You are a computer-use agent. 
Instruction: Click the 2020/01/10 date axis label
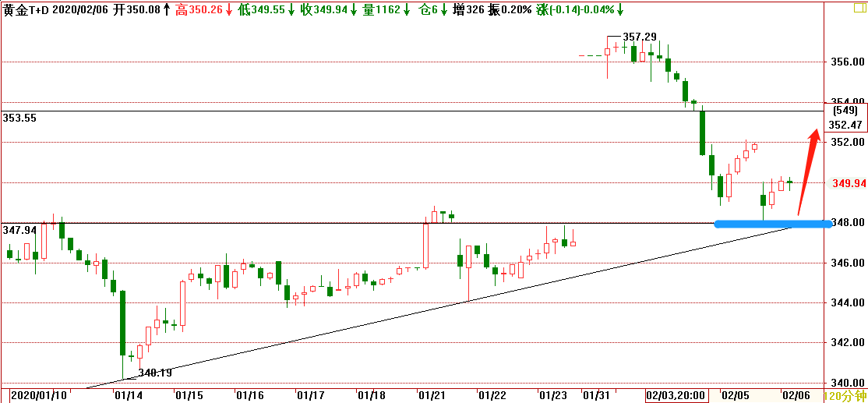[x=39, y=396]
